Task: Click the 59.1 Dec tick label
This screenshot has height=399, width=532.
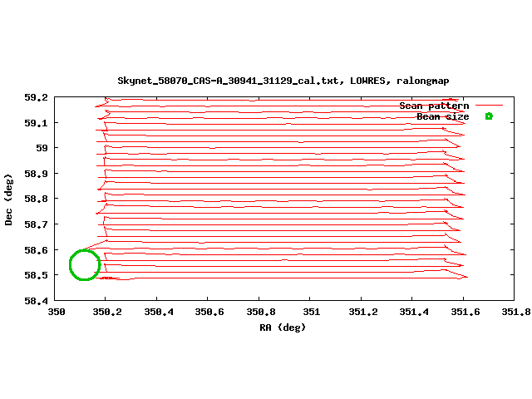Action: point(36,123)
